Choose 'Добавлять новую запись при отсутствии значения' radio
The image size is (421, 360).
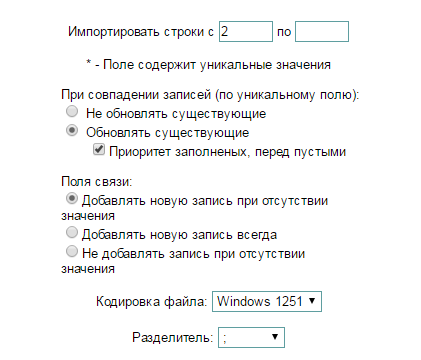click(x=72, y=198)
